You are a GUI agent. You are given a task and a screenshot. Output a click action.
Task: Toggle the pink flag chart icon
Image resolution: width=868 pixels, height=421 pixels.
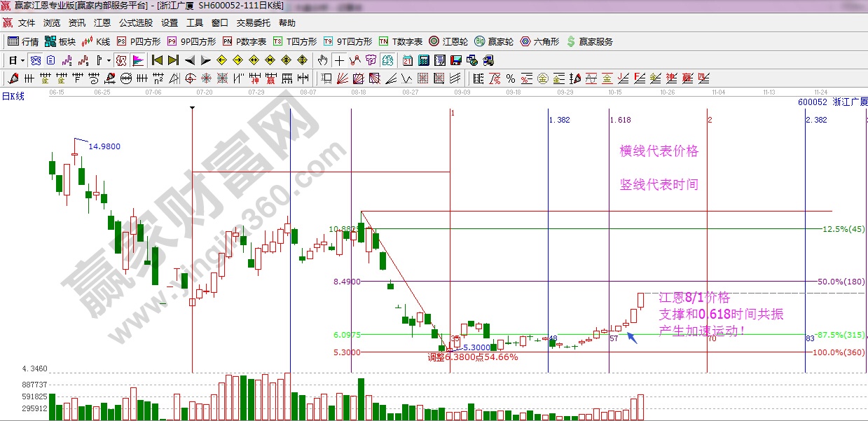pyautogui.click(x=138, y=60)
